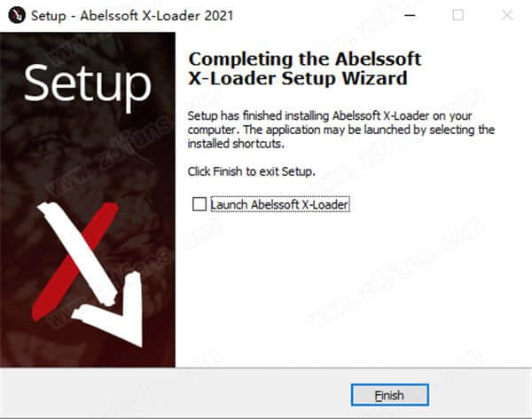Click the Launch Abelssoft X-Loader label text
532x419 pixels.
coord(280,204)
